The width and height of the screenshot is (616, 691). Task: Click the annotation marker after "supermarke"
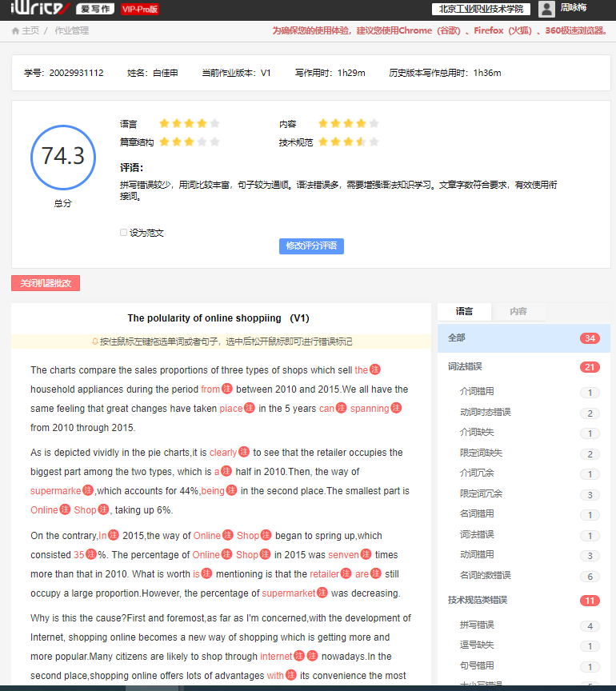(x=88, y=490)
